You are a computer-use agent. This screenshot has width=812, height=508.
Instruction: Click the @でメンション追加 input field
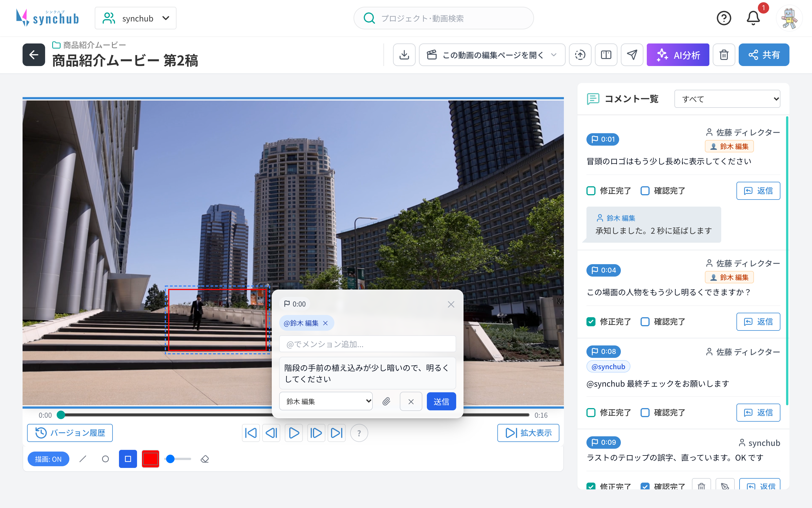click(367, 344)
